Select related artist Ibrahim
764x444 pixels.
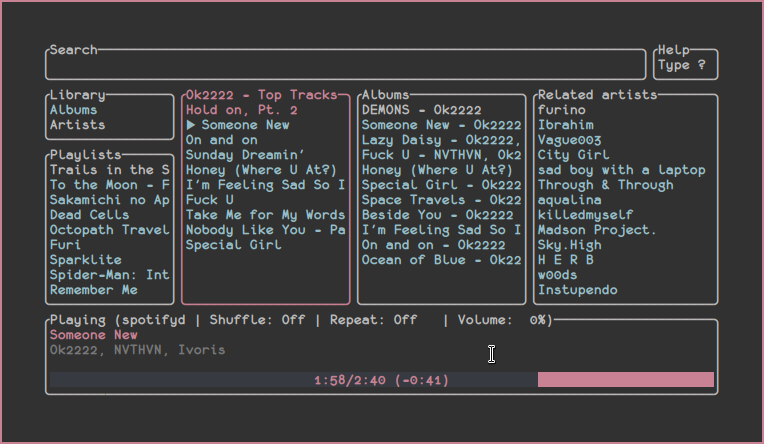(x=566, y=125)
